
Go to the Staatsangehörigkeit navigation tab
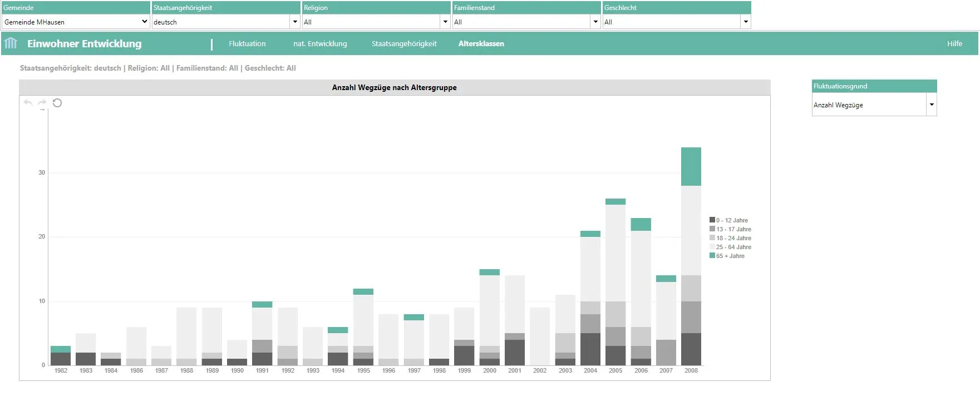tap(404, 44)
